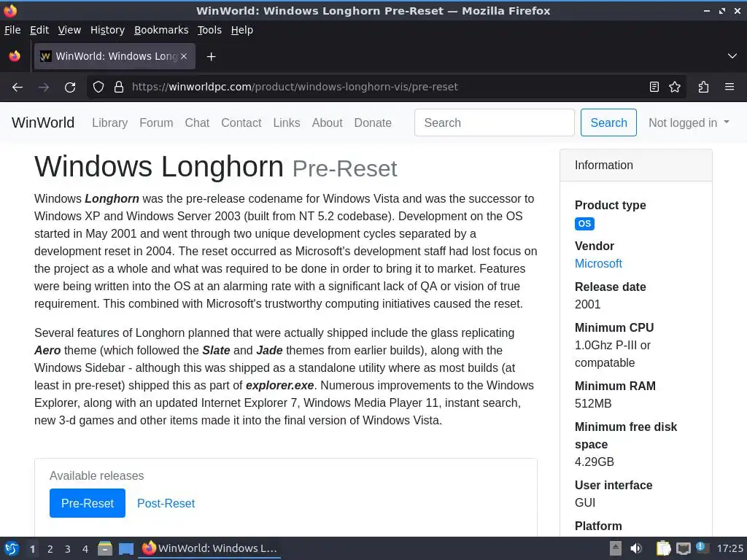Open the Forum nav link
This screenshot has height=560, width=747.
click(156, 122)
